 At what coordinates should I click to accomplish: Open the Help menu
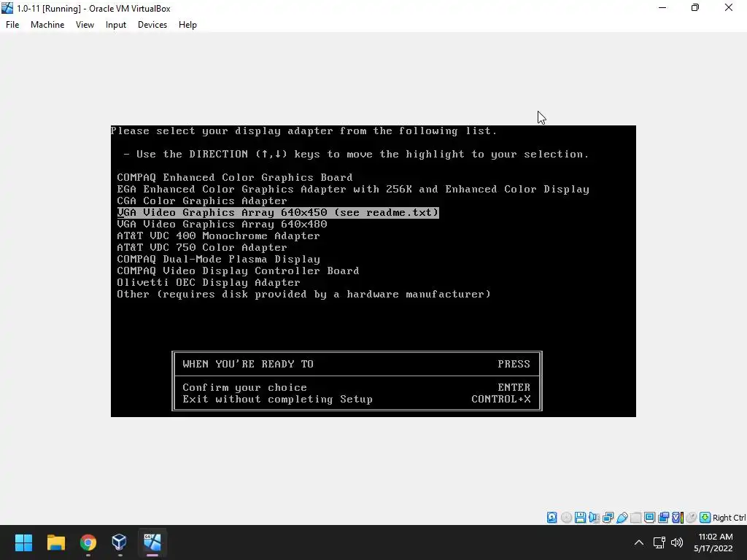[x=187, y=25]
